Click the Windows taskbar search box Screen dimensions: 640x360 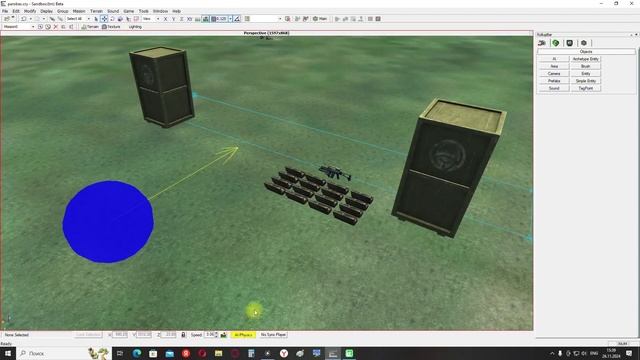point(63,353)
